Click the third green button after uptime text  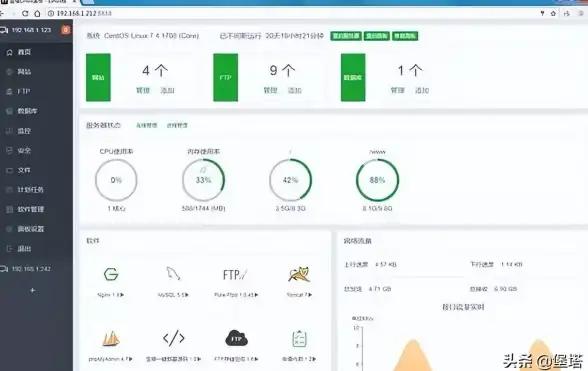pyautogui.click(x=405, y=36)
